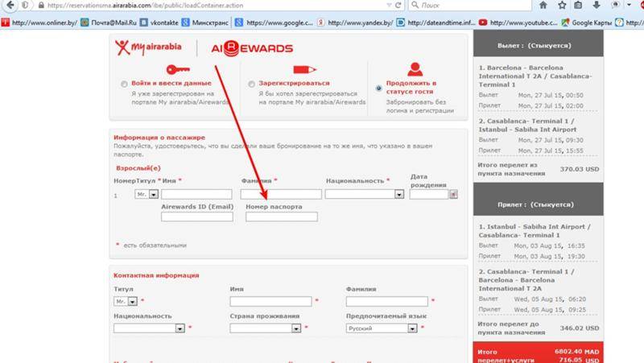
Task: Open the Почта@Mail.Ru bookmark
Action: coord(109,23)
